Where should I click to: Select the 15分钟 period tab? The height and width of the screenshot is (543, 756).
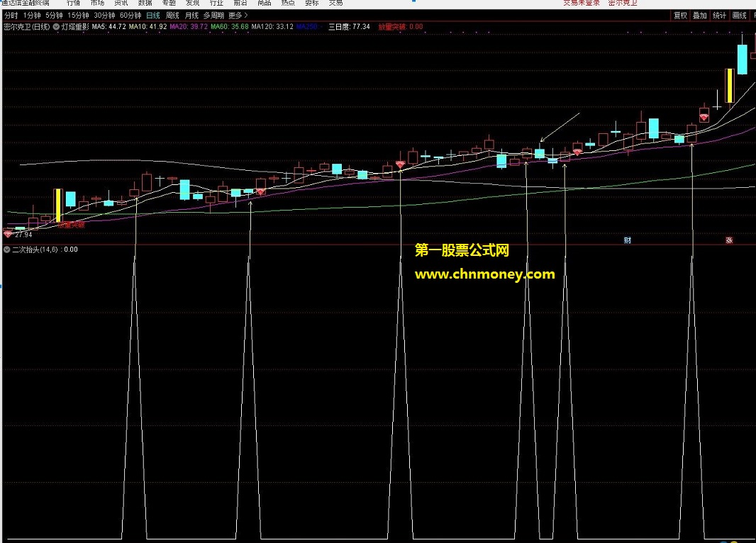point(78,16)
